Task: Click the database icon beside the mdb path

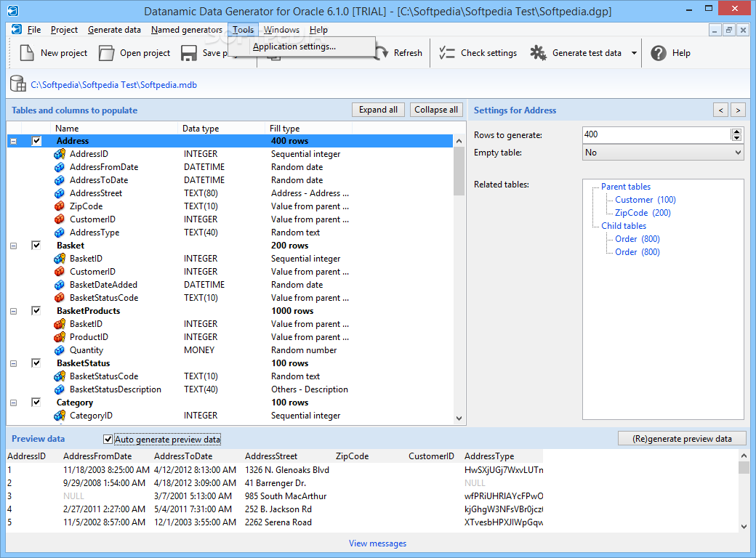Action: [x=18, y=84]
